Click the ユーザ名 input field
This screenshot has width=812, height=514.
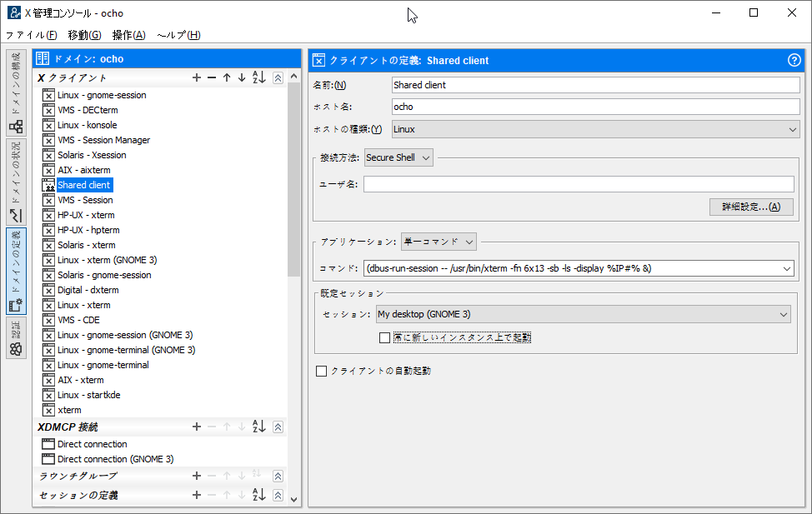pos(579,184)
